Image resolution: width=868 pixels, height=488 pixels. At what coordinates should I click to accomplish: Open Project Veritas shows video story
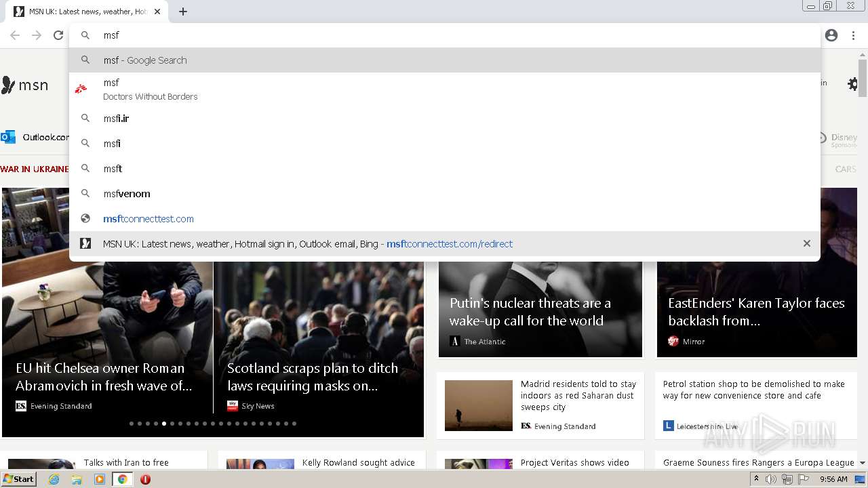pos(575,463)
